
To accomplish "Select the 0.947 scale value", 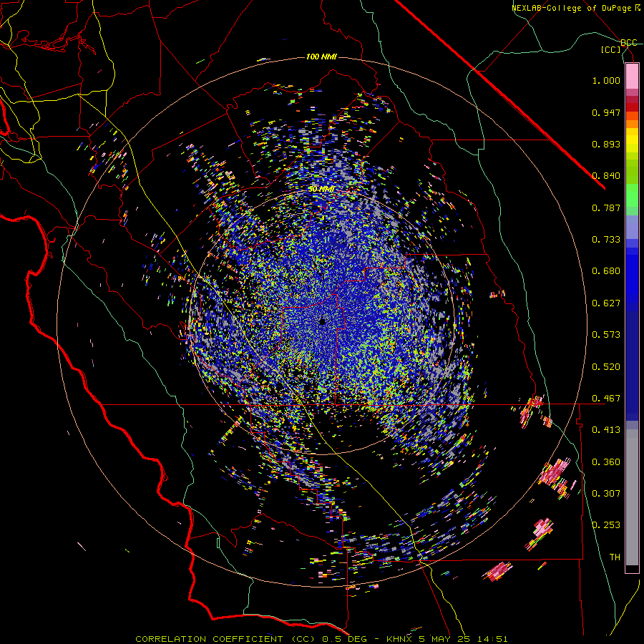I will [606, 112].
